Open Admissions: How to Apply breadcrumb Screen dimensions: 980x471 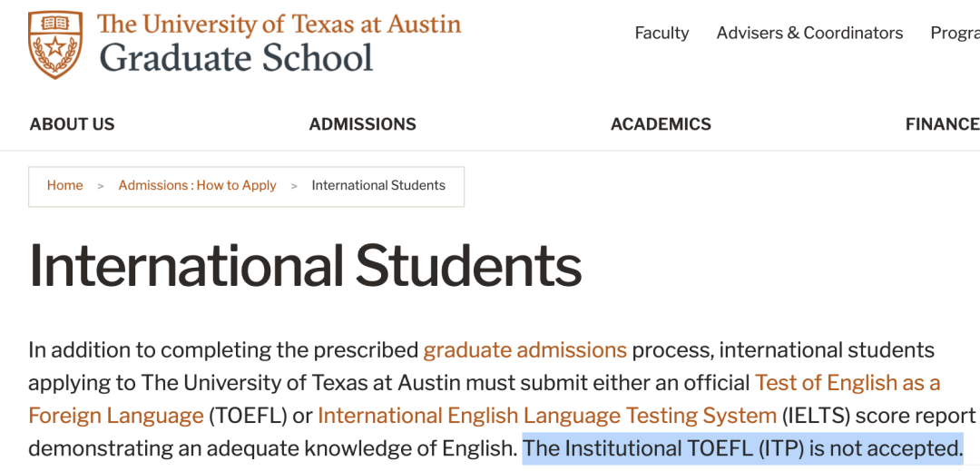coord(198,185)
